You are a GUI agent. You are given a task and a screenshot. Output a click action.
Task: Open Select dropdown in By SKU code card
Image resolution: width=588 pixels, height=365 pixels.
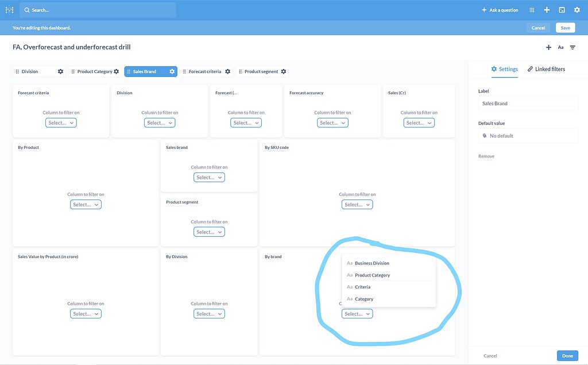click(357, 205)
